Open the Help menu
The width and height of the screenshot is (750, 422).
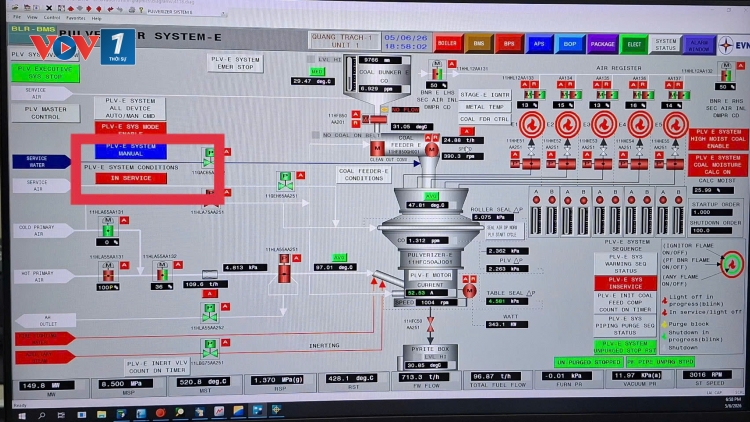96,19
